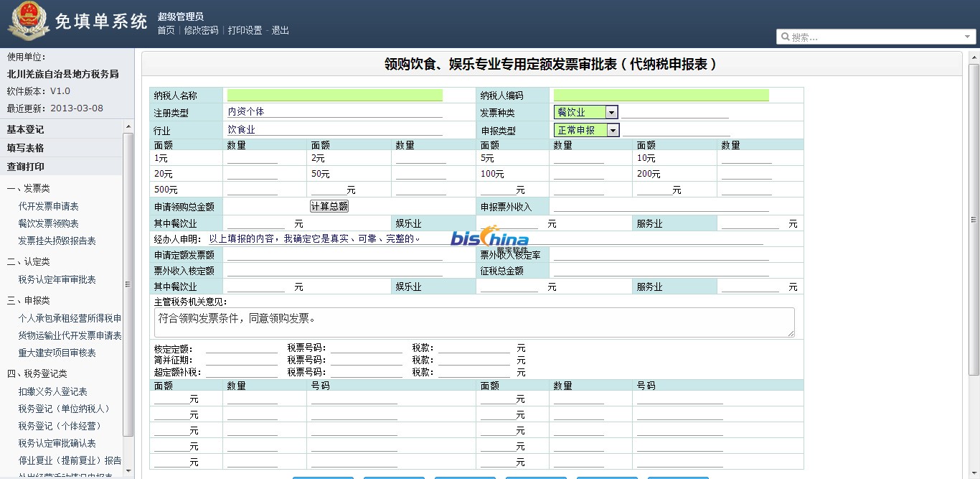Click the 200元 quantity input
The height and width of the screenshot is (479, 980).
(x=747, y=174)
